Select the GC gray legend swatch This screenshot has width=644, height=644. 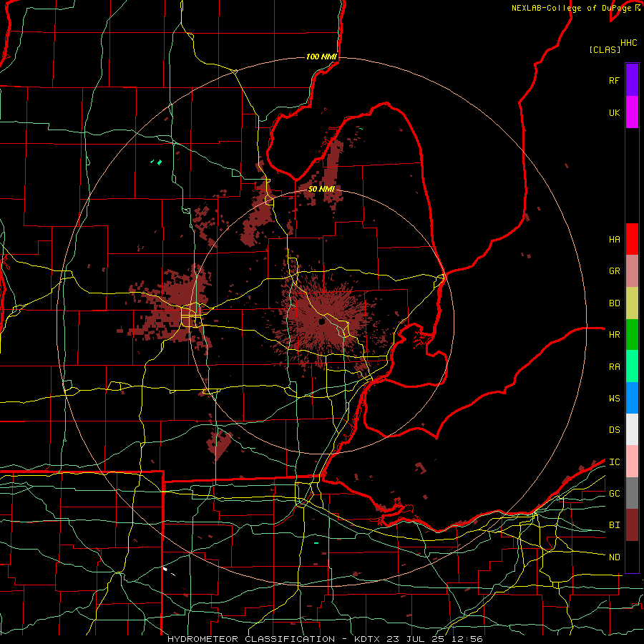tap(632, 493)
